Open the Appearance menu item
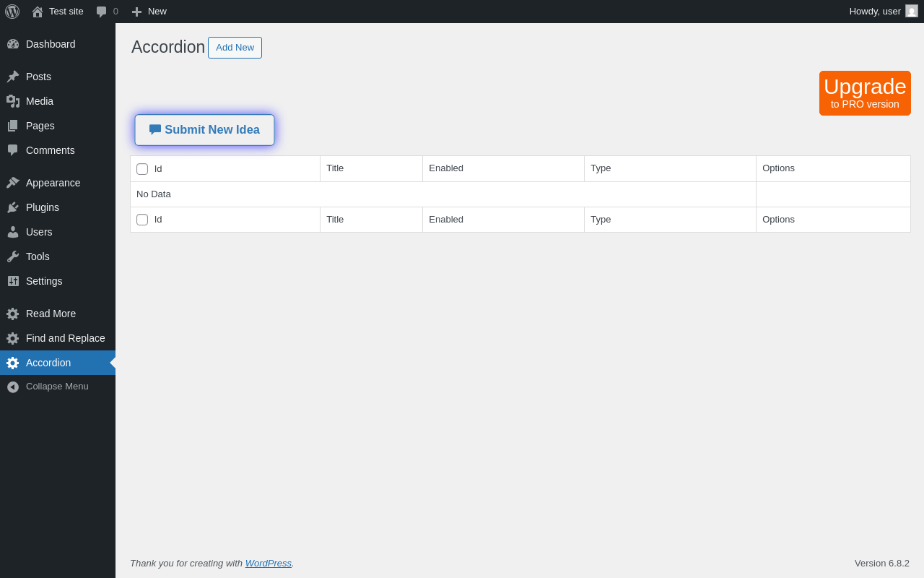 pyautogui.click(x=58, y=183)
